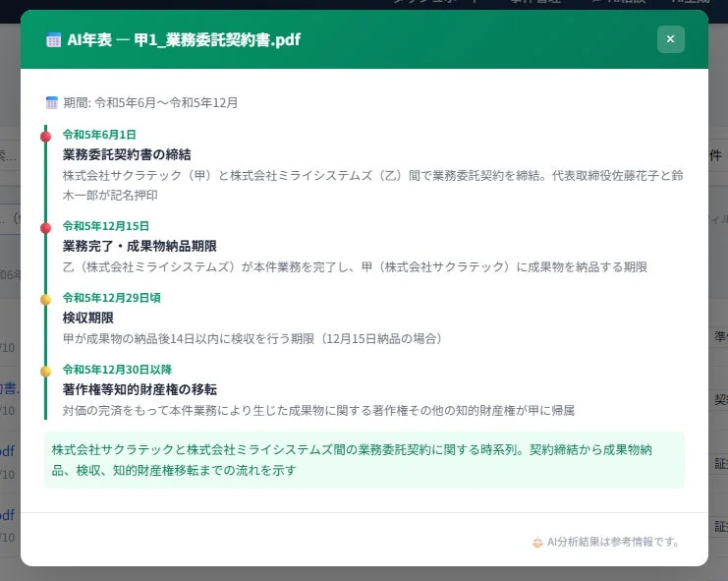Viewport: 728px width, 581px height.
Task: Click the heading 業務委託契約書の締結
Action: (127, 154)
